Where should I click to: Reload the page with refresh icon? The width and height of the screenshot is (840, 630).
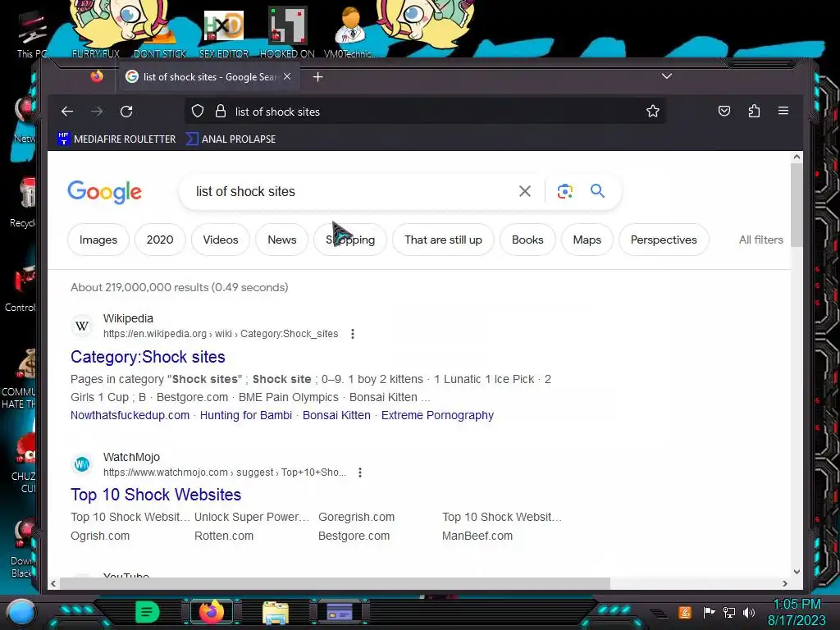point(126,112)
